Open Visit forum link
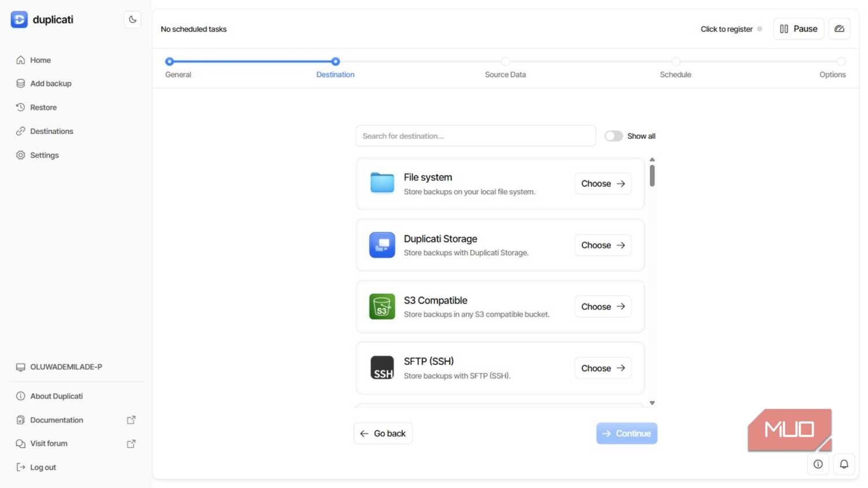868x488 pixels. click(x=49, y=443)
